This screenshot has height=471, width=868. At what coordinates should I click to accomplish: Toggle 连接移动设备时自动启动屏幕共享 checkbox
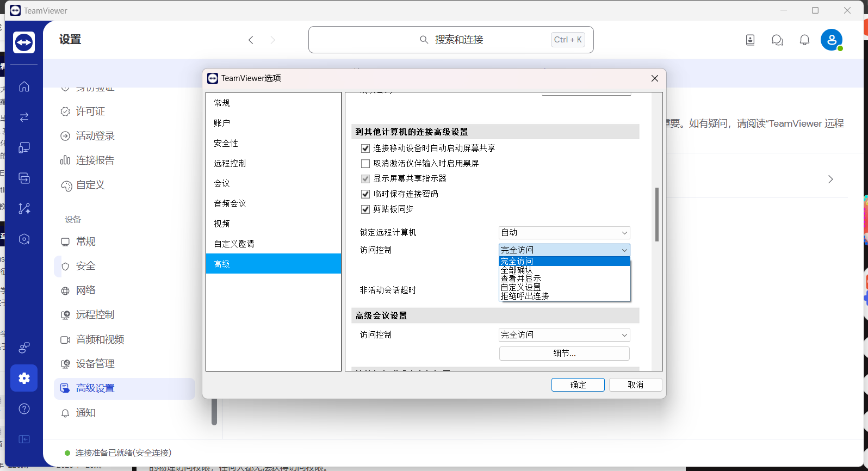pyautogui.click(x=365, y=148)
